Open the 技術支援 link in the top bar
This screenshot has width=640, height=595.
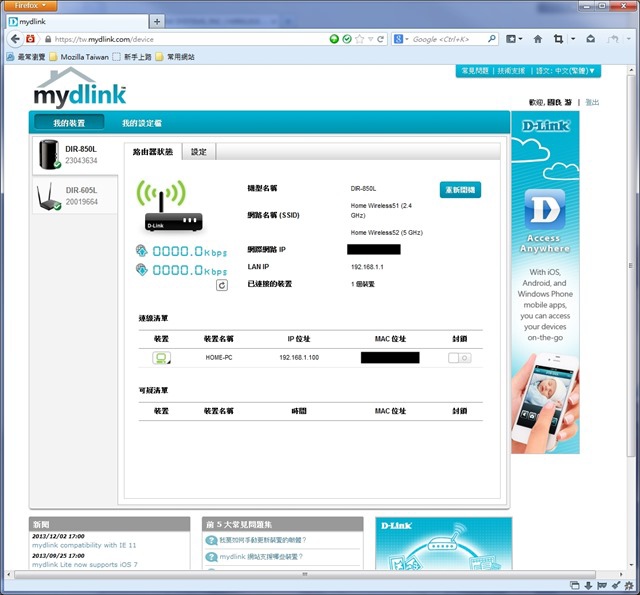[511, 71]
